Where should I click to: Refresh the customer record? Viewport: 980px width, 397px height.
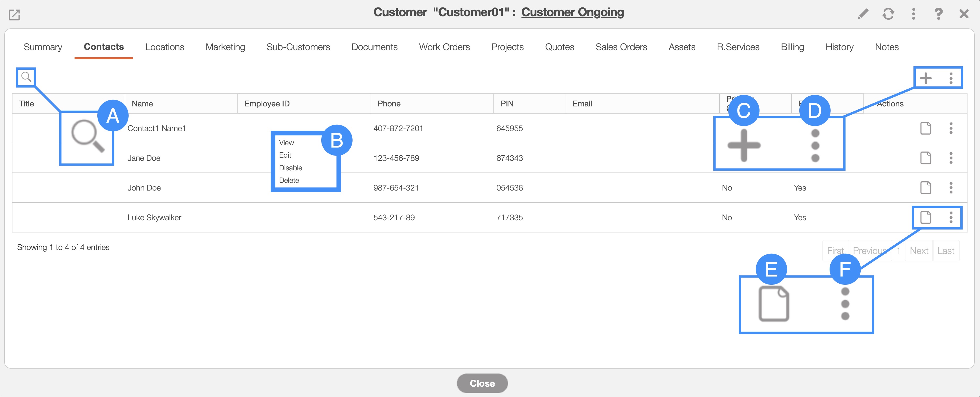(x=888, y=14)
